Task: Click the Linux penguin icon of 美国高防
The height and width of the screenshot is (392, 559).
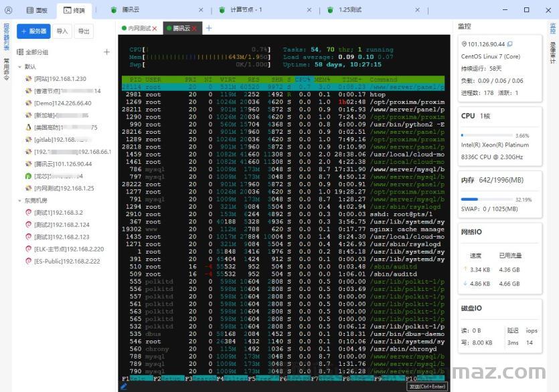Action: (x=29, y=127)
